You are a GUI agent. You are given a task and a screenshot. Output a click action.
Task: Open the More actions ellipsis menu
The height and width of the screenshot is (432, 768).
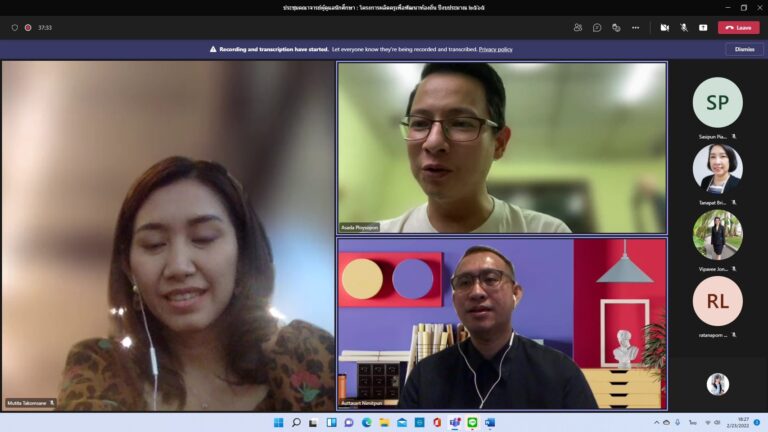coord(635,27)
